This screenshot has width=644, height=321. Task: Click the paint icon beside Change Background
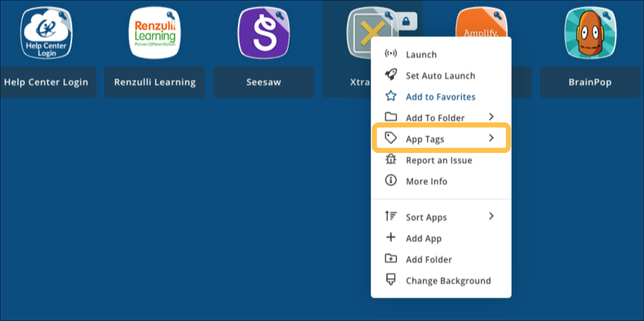tap(391, 279)
